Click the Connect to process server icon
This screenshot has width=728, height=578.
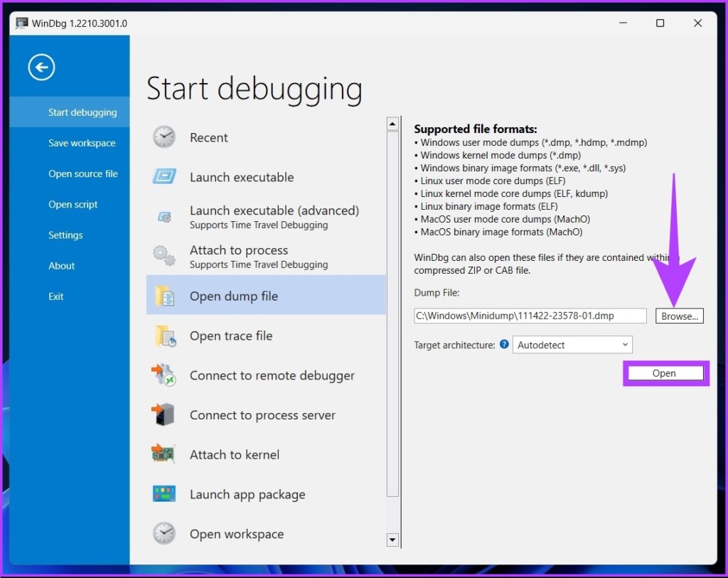pos(163,414)
